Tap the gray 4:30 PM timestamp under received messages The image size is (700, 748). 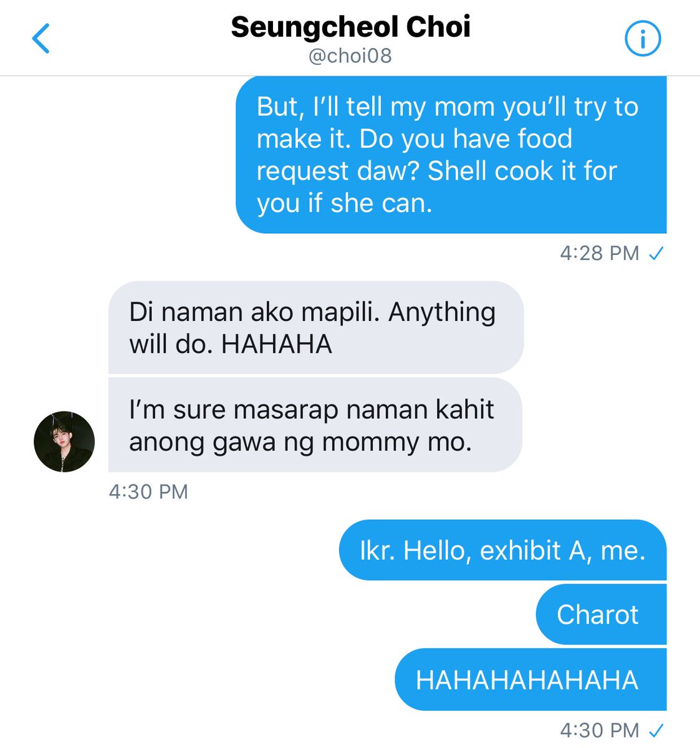click(148, 492)
